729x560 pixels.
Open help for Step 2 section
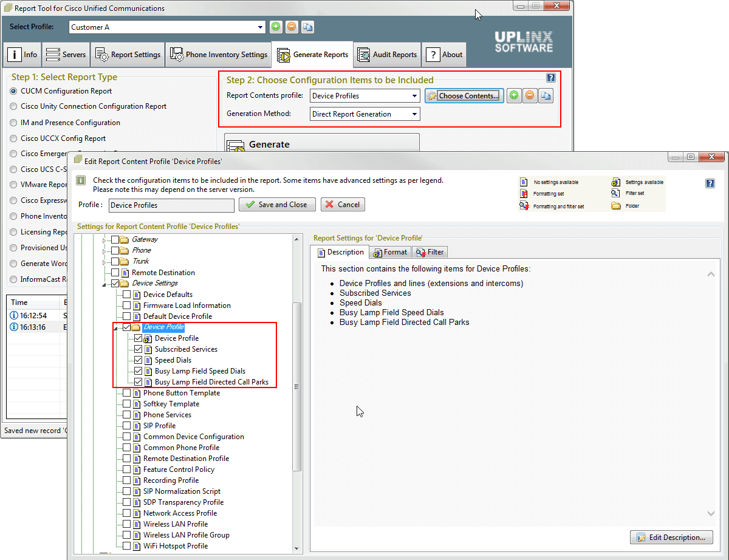(551, 78)
